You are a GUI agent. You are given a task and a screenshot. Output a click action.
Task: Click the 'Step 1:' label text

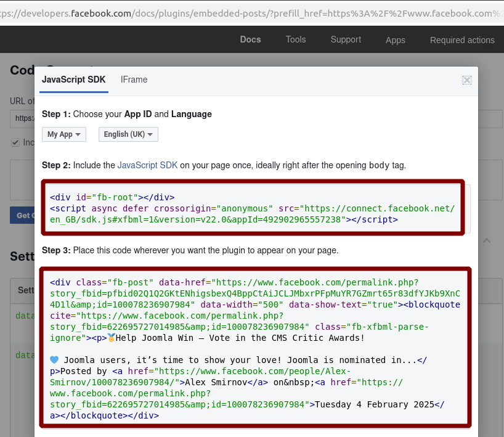[56, 114]
